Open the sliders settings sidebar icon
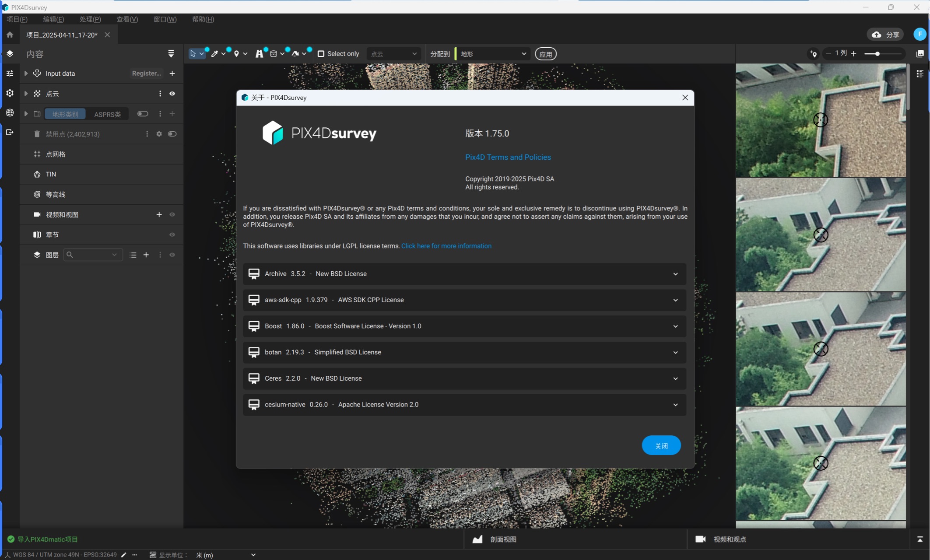The image size is (930, 560). (10, 73)
